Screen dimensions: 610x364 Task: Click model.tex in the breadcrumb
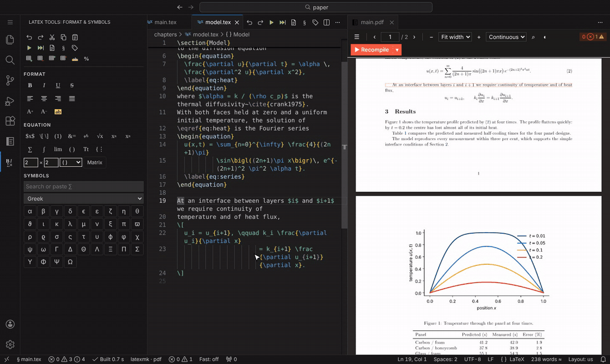click(206, 34)
